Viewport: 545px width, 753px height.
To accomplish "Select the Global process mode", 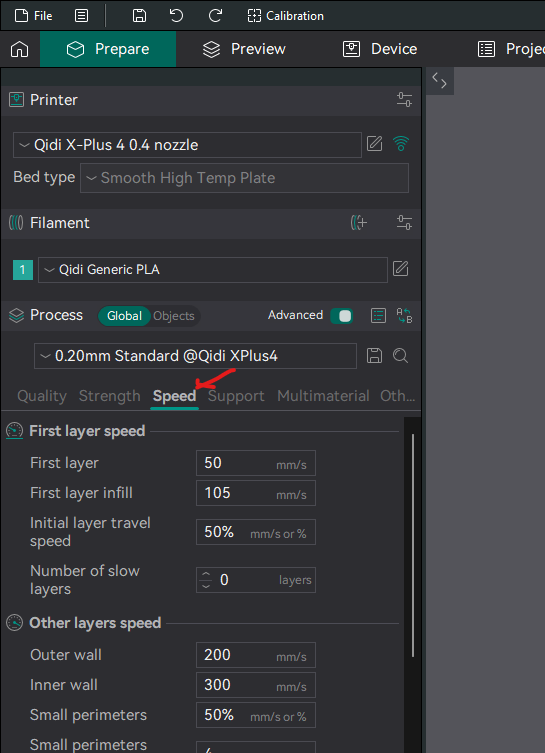I will coord(124,316).
